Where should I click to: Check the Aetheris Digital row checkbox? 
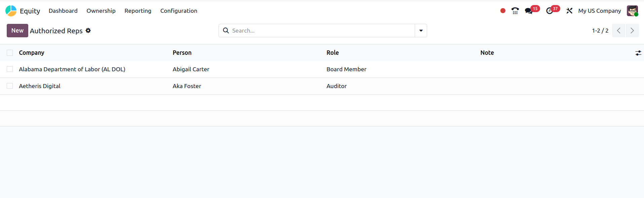pyautogui.click(x=10, y=86)
